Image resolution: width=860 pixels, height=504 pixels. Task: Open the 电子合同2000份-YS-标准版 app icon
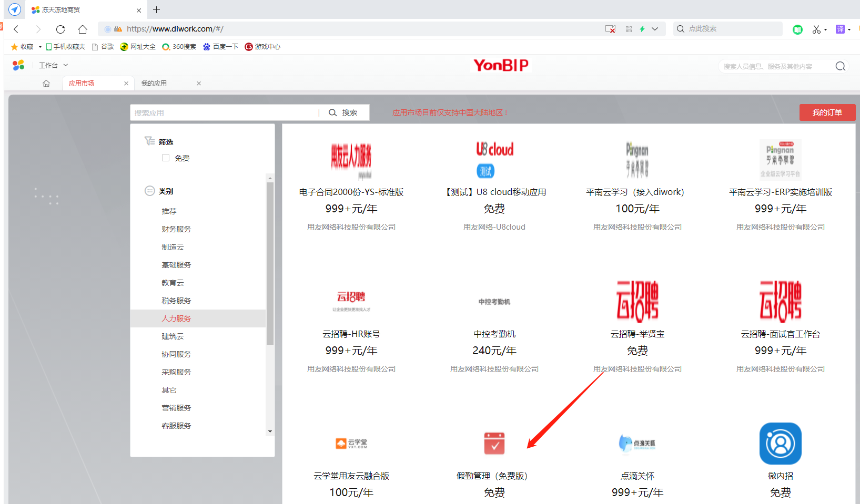pyautogui.click(x=351, y=160)
